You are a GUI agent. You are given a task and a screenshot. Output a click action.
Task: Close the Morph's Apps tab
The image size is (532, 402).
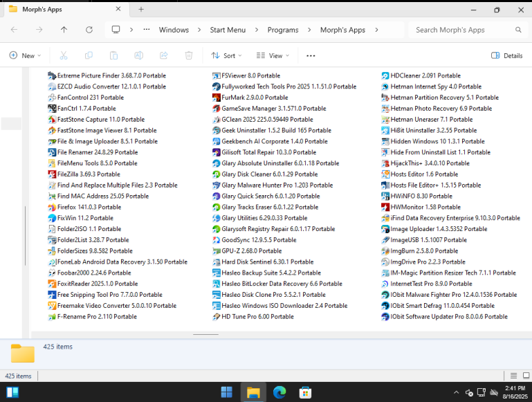click(118, 9)
